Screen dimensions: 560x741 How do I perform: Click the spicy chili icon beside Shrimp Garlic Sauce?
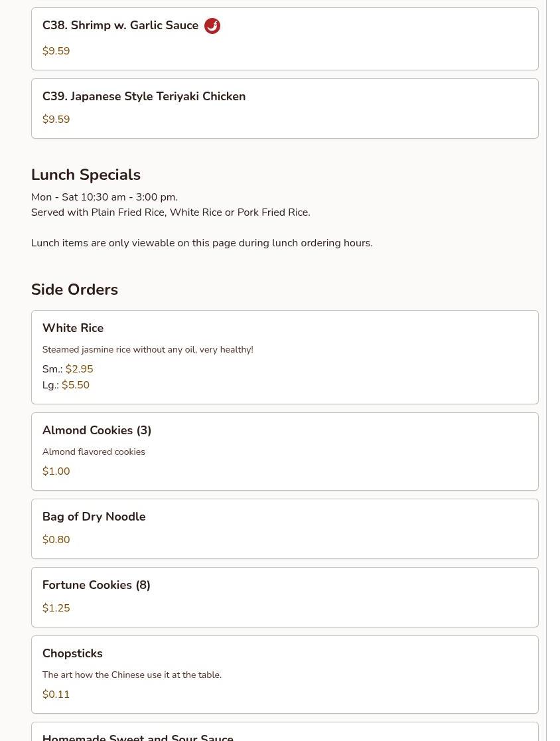point(212,26)
